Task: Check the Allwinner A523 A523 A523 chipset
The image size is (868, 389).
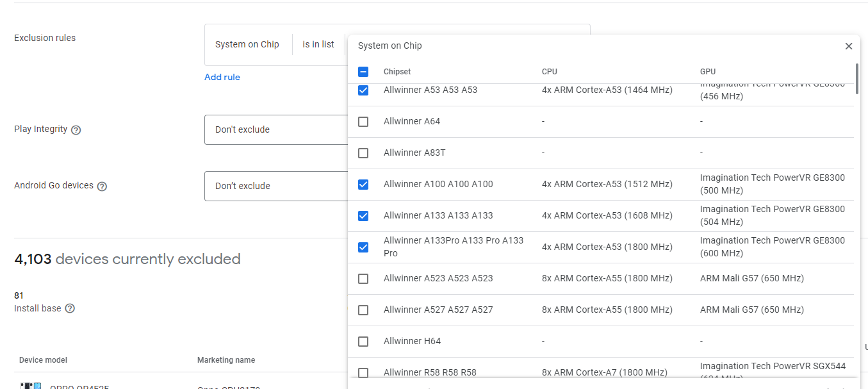Action: (363, 278)
